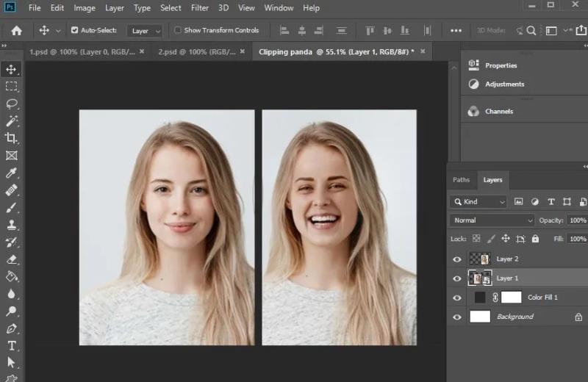Image resolution: width=588 pixels, height=382 pixels.
Task: Open the Kind filter dropdown
Action: [x=478, y=202]
